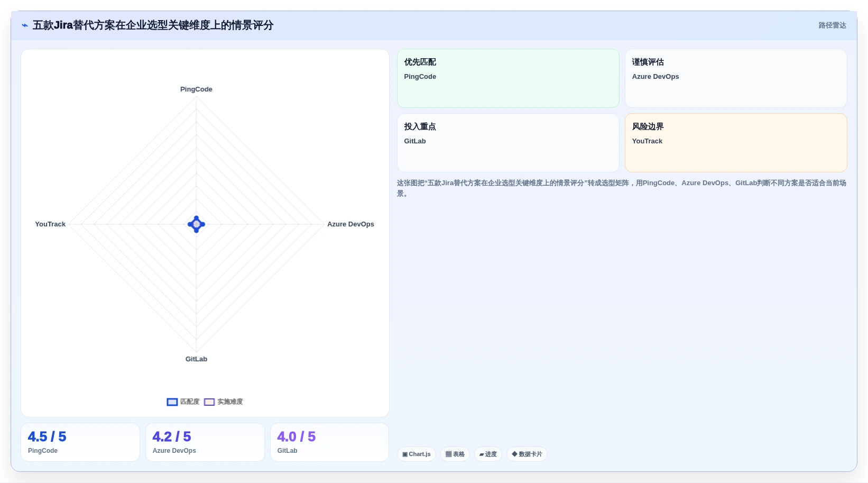Click the blue icon beside the dashboard title
The height and width of the screenshot is (483, 868).
(25, 25)
